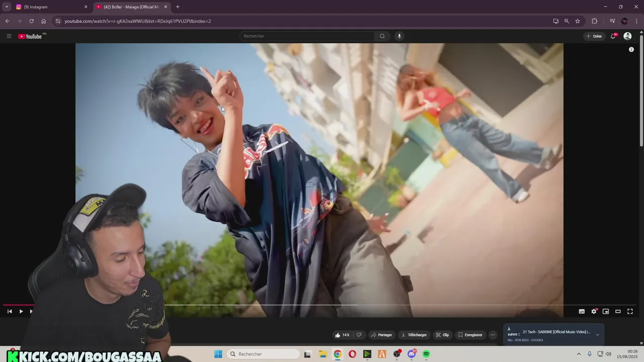Open the upcoming 21 Tach - SABRINE video title
644x362 pixels.
pos(556,332)
